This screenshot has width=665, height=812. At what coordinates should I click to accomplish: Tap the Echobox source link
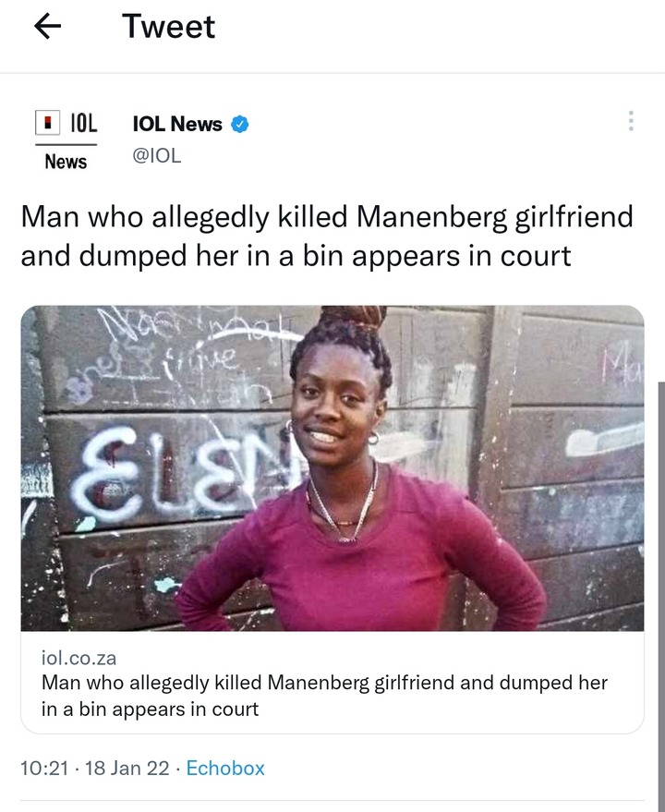(225, 768)
